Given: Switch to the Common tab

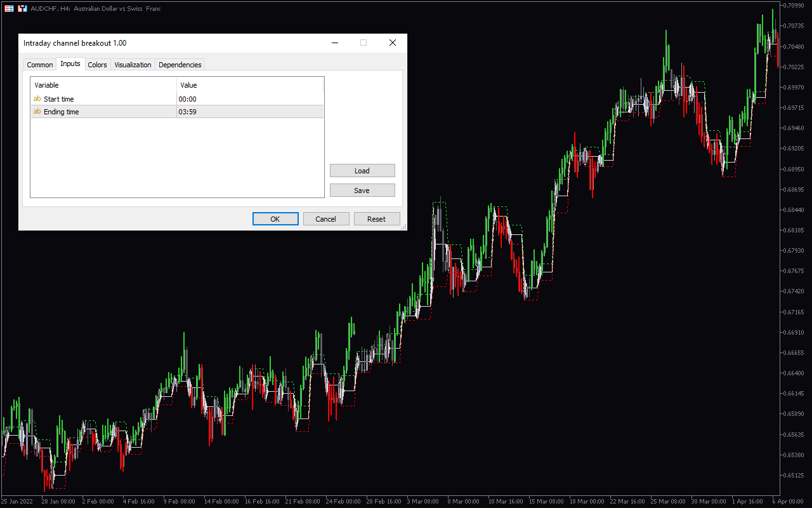Looking at the screenshot, I should (39, 65).
